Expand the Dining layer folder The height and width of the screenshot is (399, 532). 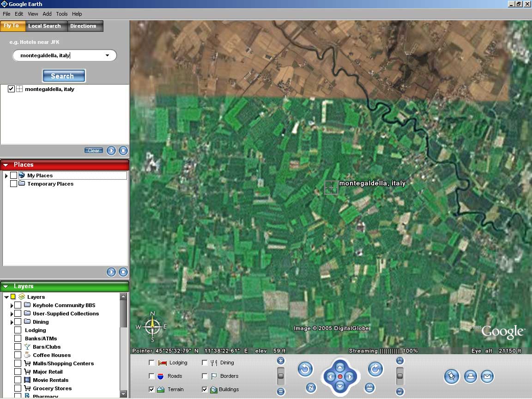(12, 322)
